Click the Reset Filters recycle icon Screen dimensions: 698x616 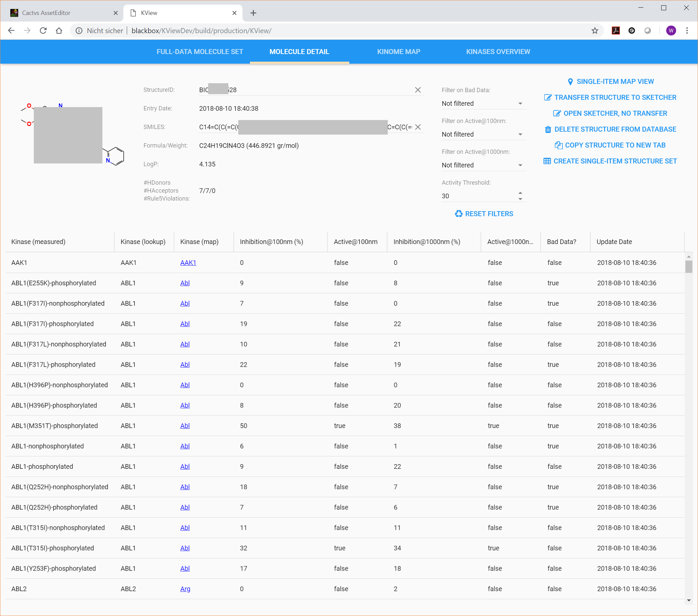click(x=459, y=214)
